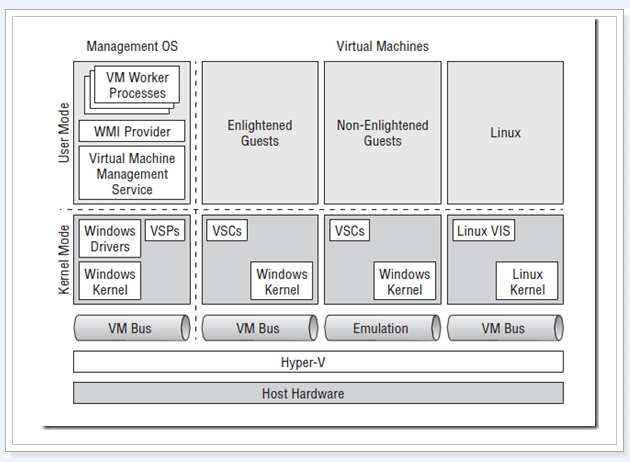Screen dimensions: 630x462
Task: Click "VSCs" box under Non-Enlightened Guests
Action: pyautogui.click(x=350, y=230)
